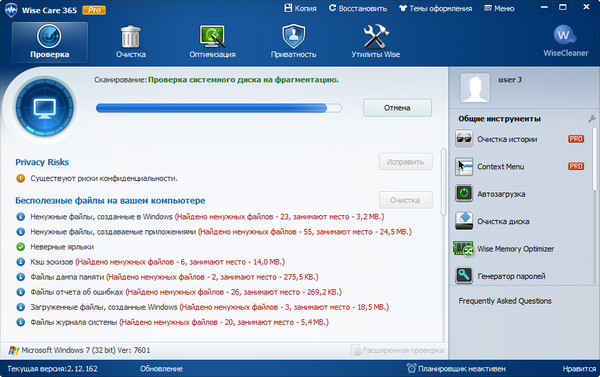Click the Отмена button
Image resolution: width=600 pixels, height=377 pixels.
coord(397,108)
